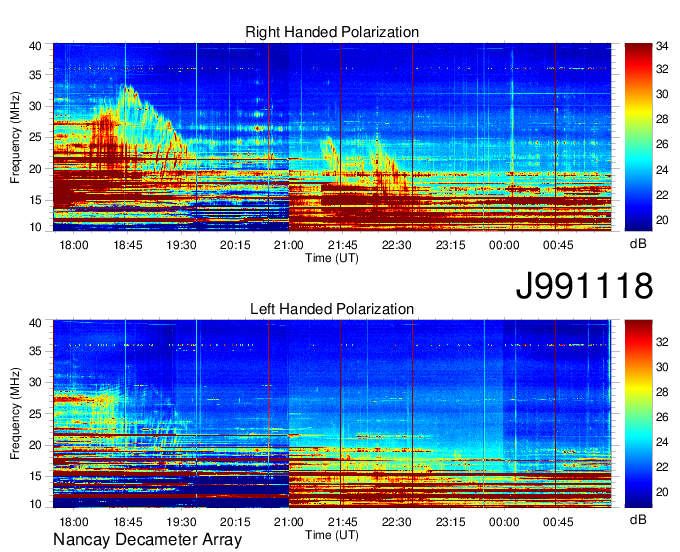Image resolution: width=680 pixels, height=552 pixels.
Task: Click the 34 dB value on the top color bar
Action: [662, 46]
